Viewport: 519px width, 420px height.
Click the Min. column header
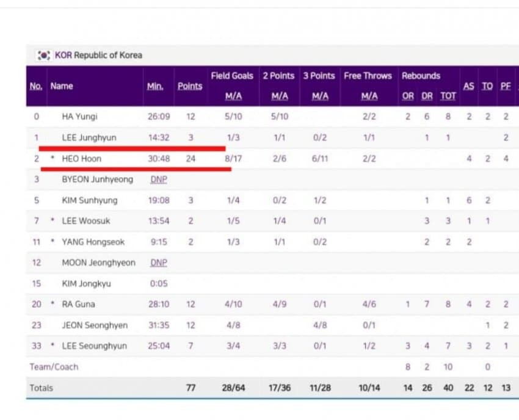pos(155,86)
